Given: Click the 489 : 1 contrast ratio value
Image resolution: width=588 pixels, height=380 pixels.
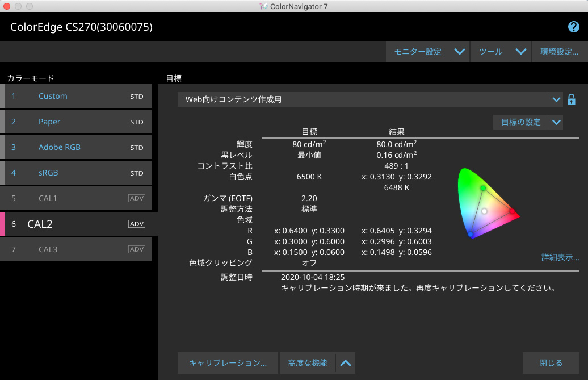Looking at the screenshot, I should (396, 166).
